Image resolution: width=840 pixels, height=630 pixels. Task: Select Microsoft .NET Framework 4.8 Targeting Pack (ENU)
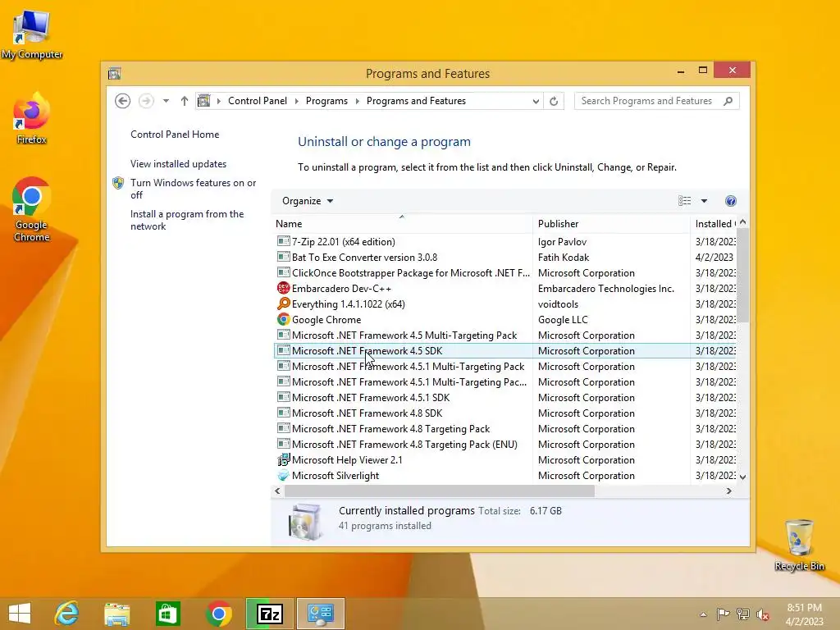tap(404, 445)
